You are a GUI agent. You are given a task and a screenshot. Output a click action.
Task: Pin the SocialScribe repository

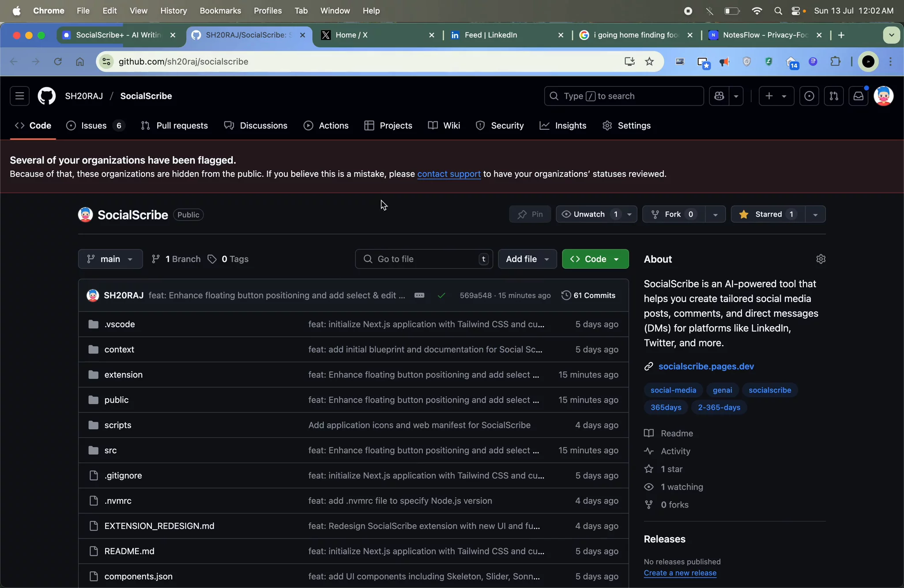click(x=529, y=214)
